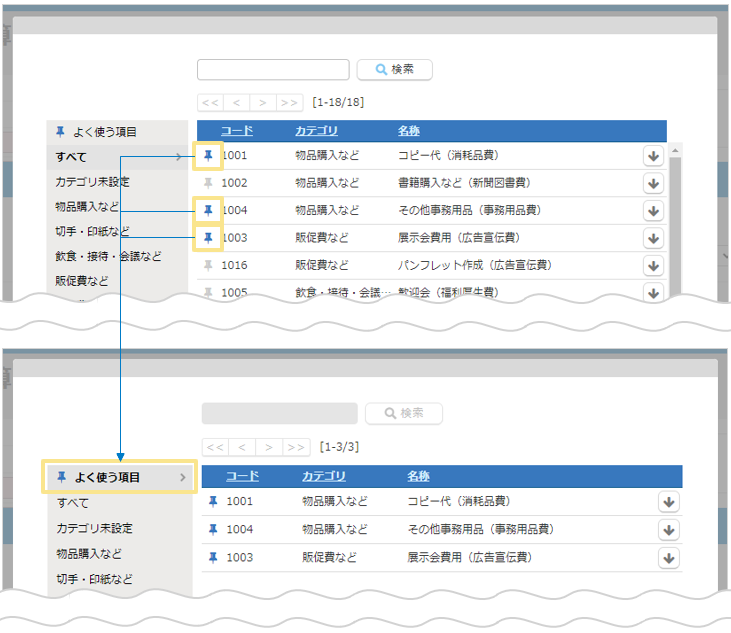
Task: Toggle pin on row 1016 パンフレット作成
Action: (x=208, y=265)
